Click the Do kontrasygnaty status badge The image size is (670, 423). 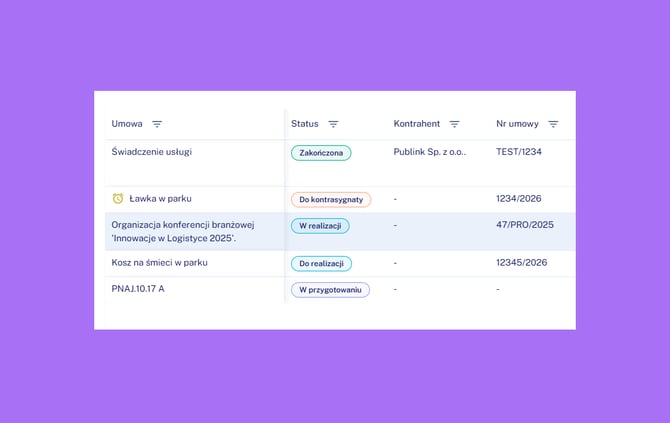(330, 199)
